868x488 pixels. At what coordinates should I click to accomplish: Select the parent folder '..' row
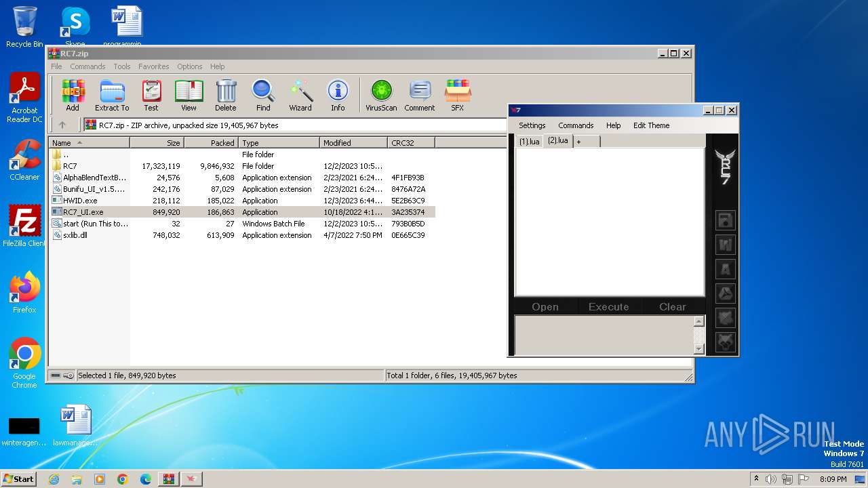[242, 155]
